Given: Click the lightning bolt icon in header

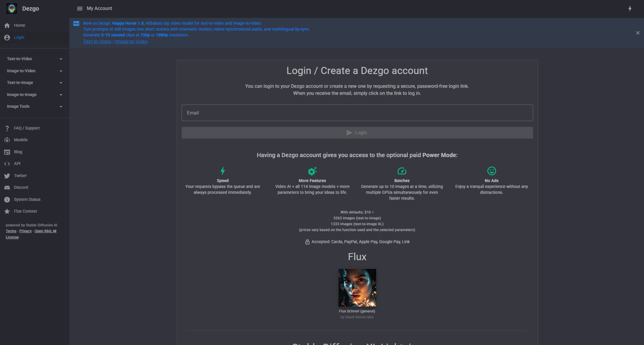Looking at the screenshot, I should pyautogui.click(x=630, y=8).
